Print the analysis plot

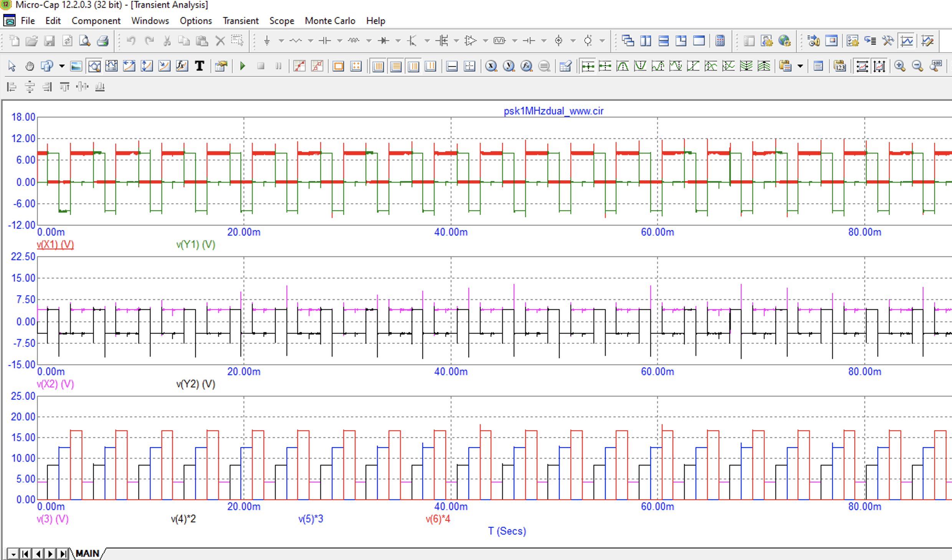[102, 41]
